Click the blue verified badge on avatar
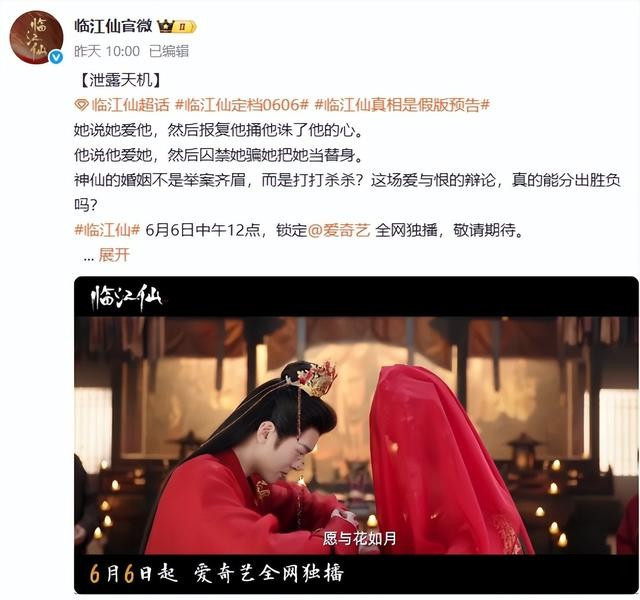The image size is (640, 600). click(x=56, y=58)
